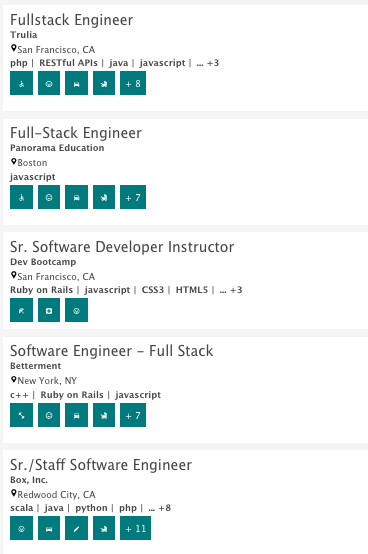Click the smiley face icon under Betterment
This screenshot has height=554, width=368.
(x=49, y=415)
